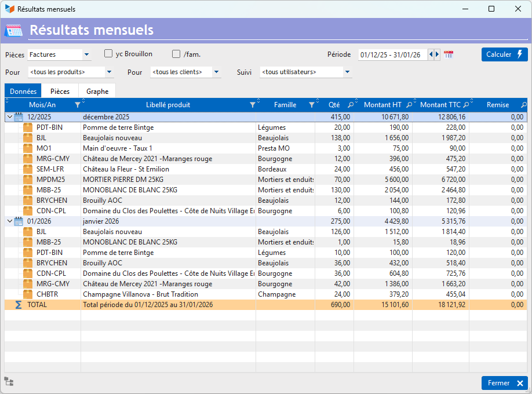
Task: Click the filter icon in Mois/An column
Action: tap(78, 105)
